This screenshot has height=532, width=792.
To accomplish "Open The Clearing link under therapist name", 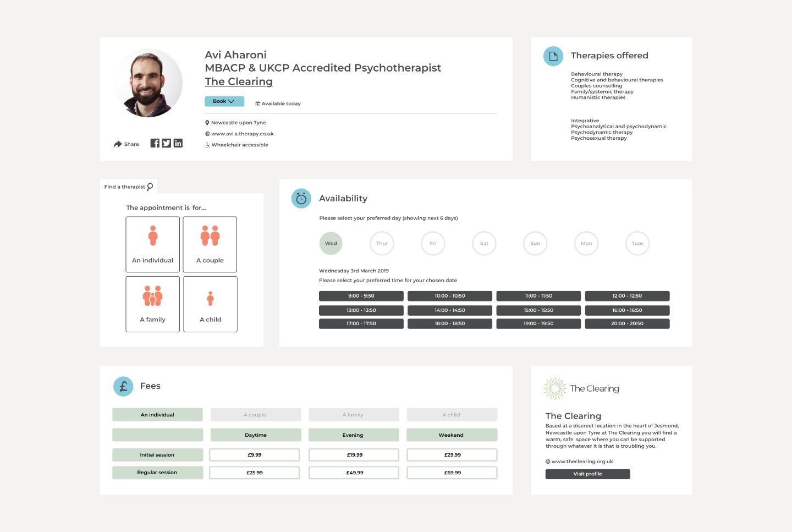I will click(x=239, y=82).
